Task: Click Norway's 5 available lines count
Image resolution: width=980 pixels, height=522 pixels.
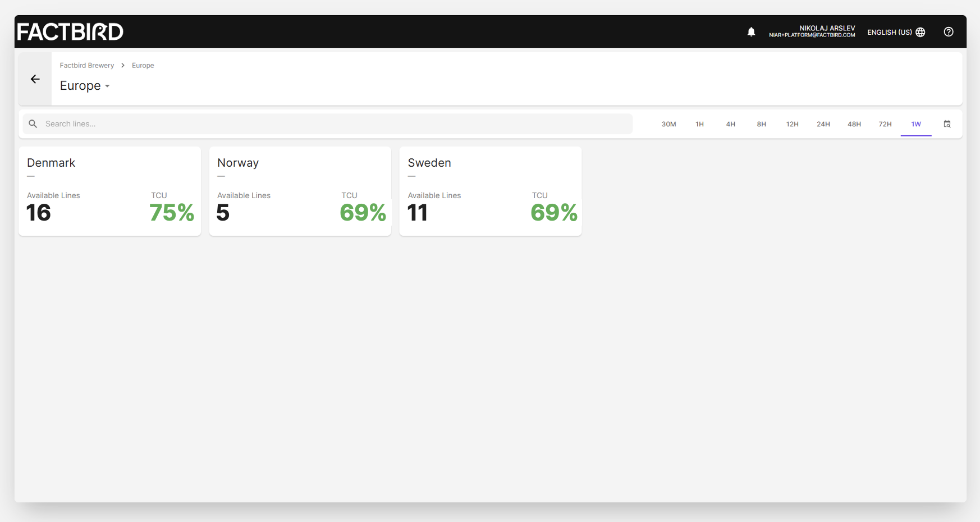Action: click(x=223, y=213)
